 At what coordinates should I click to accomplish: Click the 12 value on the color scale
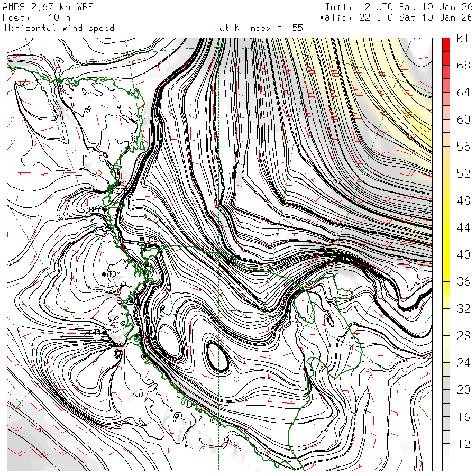click(x=463, y=444)
